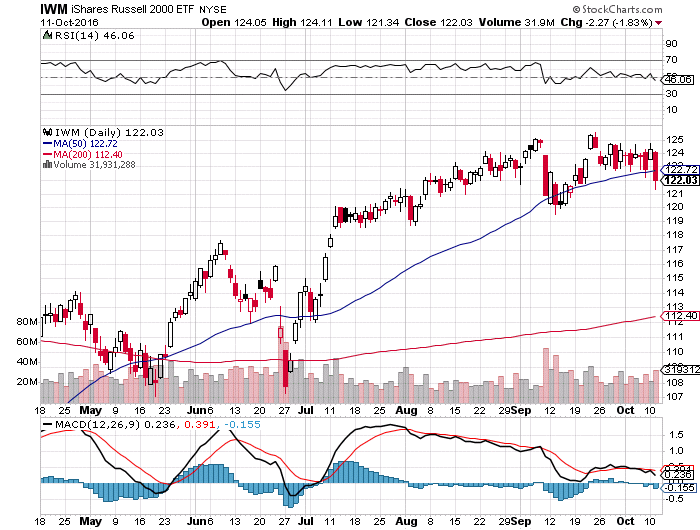700x530 pixels.
Task: Click the MA(200) 112.40 legend text
Action: click(88, 154)
